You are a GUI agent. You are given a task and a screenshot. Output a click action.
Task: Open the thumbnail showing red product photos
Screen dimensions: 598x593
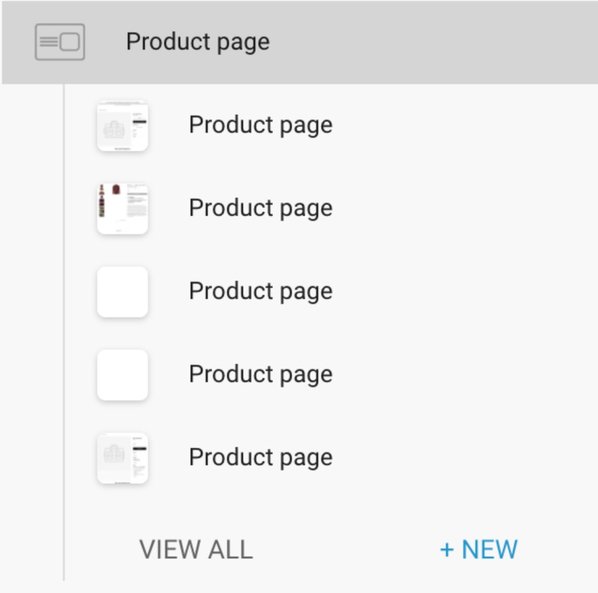(x=122, y=209)
